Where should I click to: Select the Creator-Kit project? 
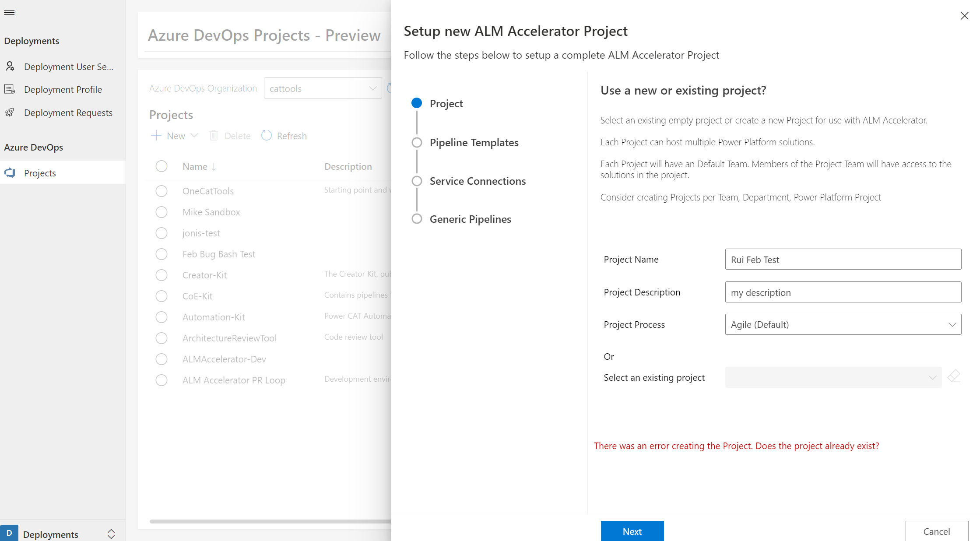pyautogui.click(x=162, y=275)
